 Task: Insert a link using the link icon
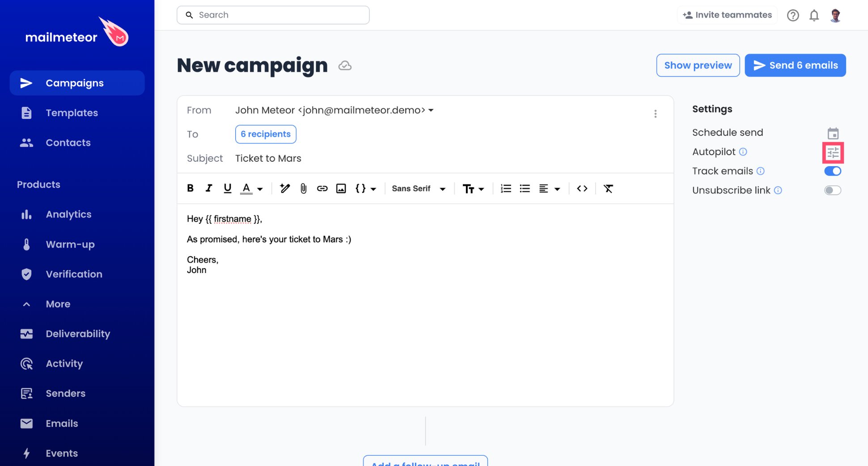322,189
